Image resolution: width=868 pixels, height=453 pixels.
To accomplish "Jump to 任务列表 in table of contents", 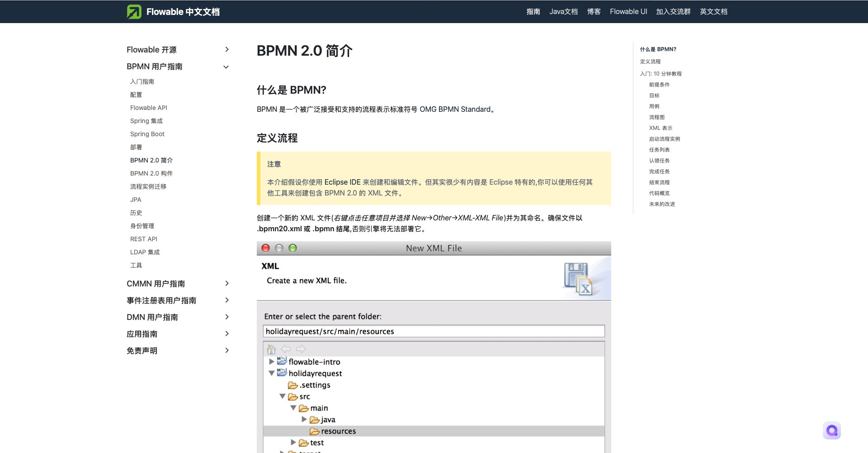I will click(x=660, y=150).
